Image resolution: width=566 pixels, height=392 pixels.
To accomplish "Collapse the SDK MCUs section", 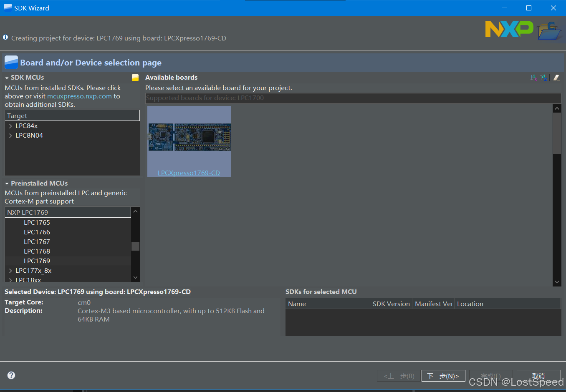I will [7, 78].
